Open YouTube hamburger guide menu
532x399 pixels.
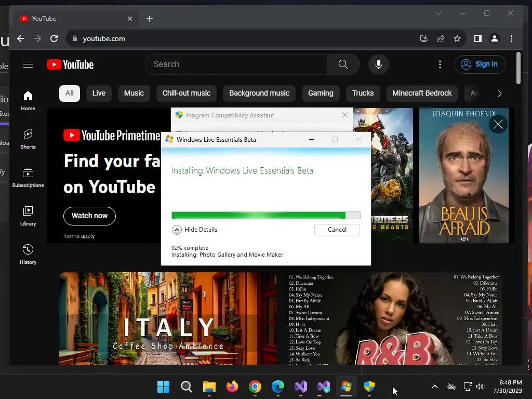tap(28, 64)
